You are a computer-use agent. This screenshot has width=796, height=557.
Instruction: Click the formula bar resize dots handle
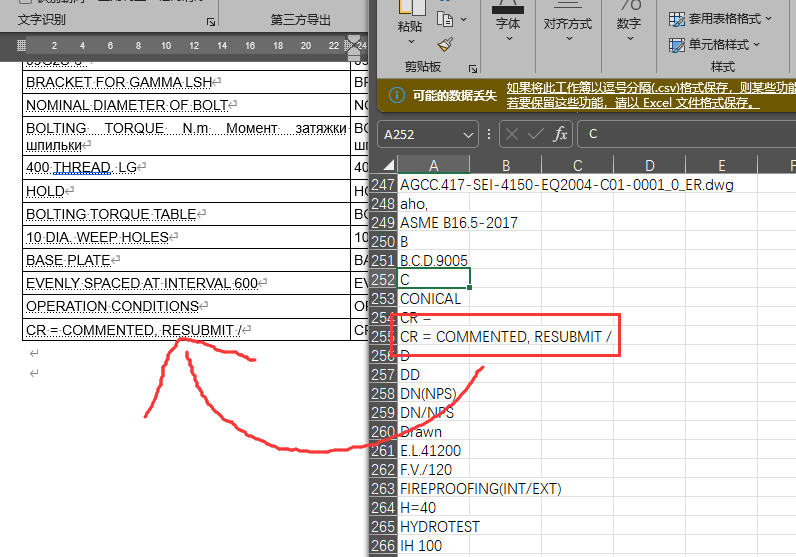(x=489, y=134)
